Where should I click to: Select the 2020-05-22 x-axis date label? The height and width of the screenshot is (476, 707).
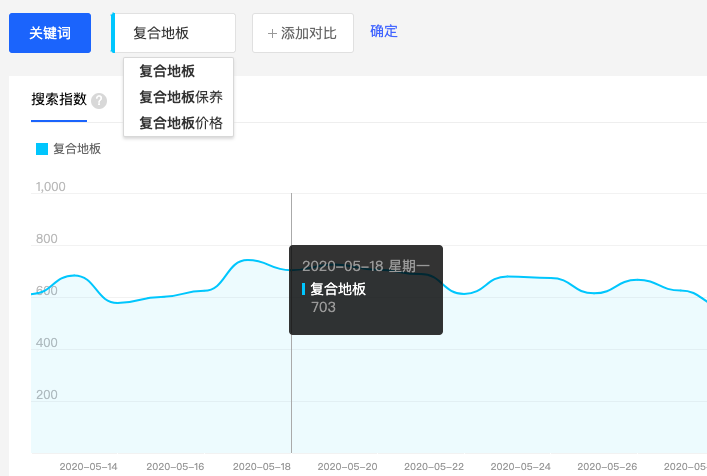[x=435, y=466]
